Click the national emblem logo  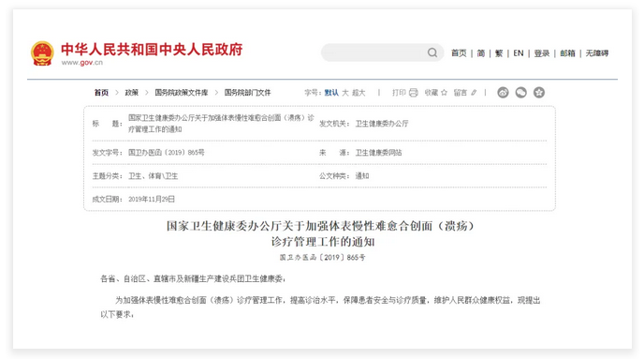point(42,53)
